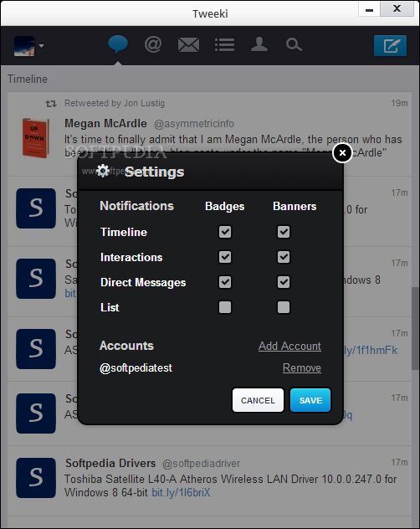Enable List badges checkbox

(x=225, y=307)
